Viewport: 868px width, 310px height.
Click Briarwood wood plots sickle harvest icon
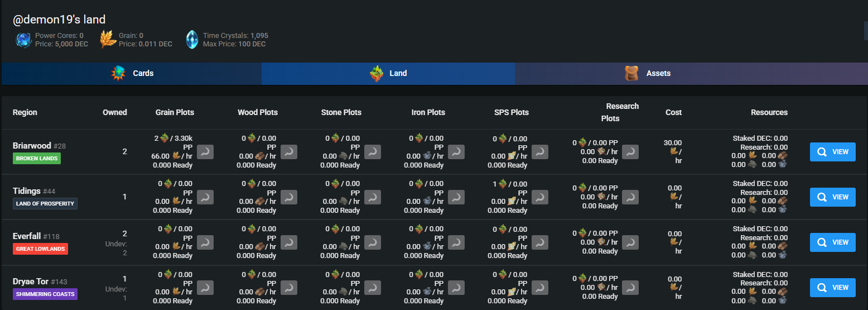pyautogui.click(x=289, y=152)
